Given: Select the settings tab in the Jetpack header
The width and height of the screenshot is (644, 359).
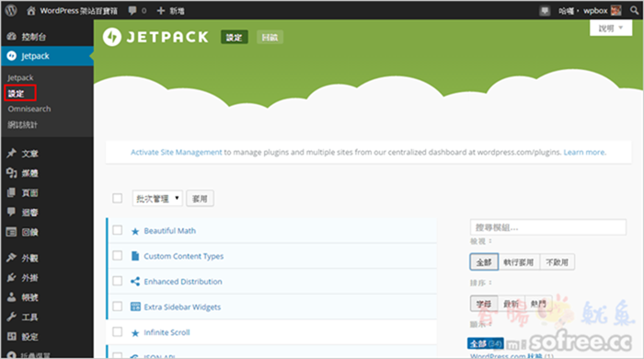Looking at the screenshot, I should point(234,38).
